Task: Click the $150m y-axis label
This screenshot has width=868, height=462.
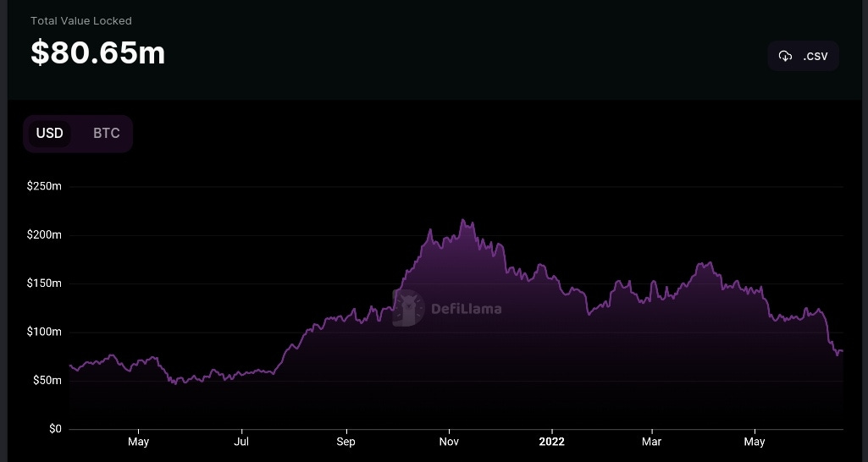Action: pos(44,283)
